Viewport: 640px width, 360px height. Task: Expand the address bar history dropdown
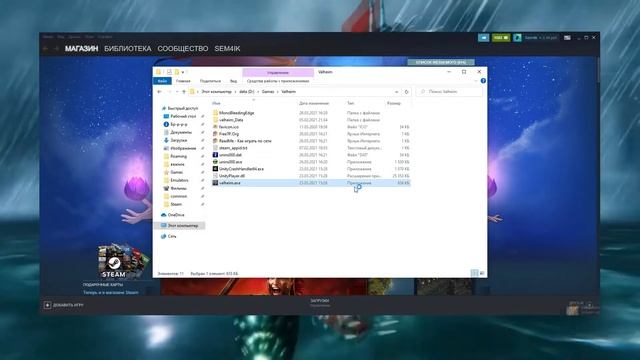pos(396,92)
